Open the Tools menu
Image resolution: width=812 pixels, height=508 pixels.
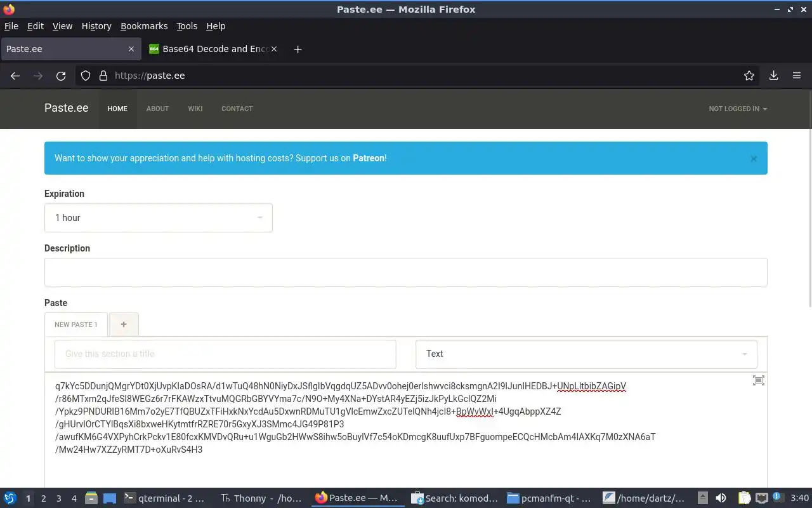coord(187,26)
